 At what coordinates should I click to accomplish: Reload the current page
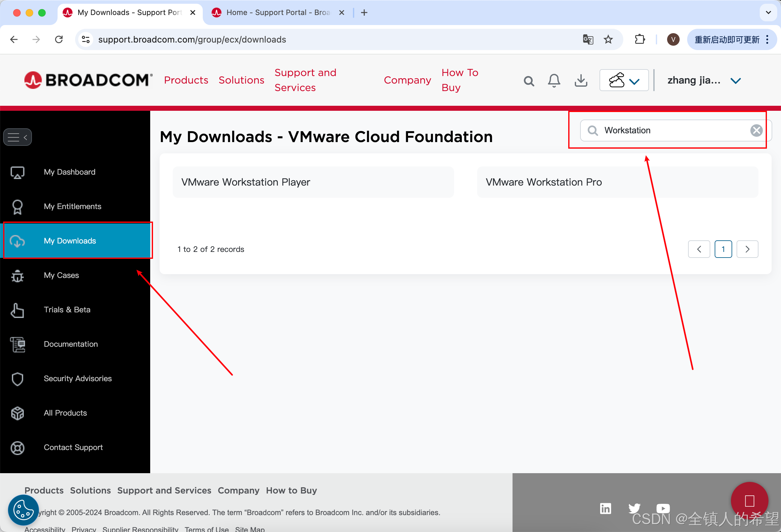click(x=59, y=40)
